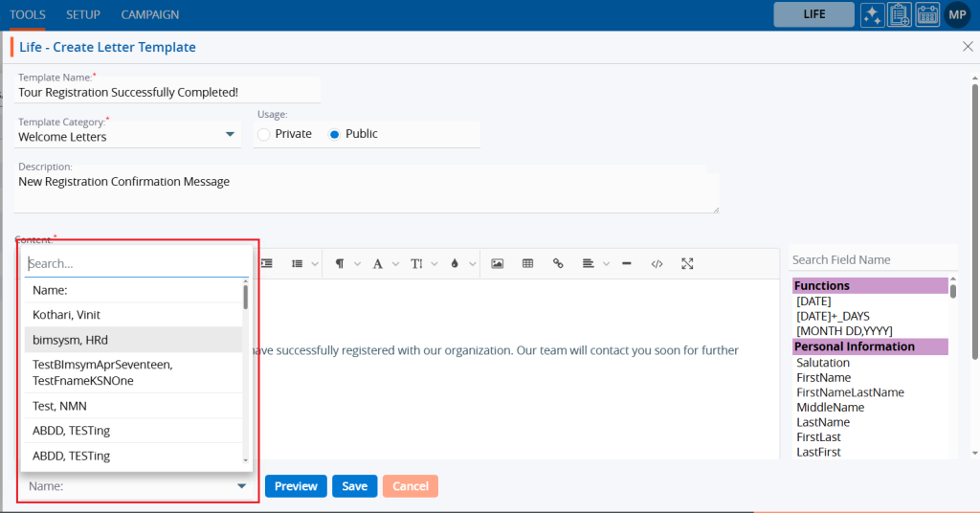Select the Private usage radio button
980x513 pixels.
[264, 134]
